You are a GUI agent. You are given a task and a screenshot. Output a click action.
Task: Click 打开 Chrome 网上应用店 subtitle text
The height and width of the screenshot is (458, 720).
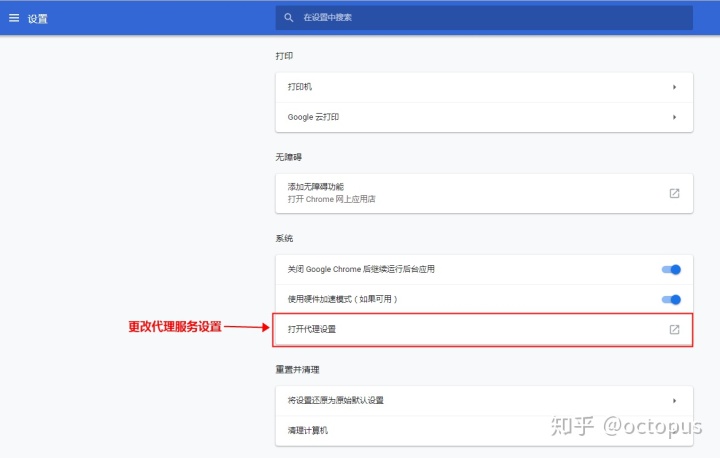(331, 199)
